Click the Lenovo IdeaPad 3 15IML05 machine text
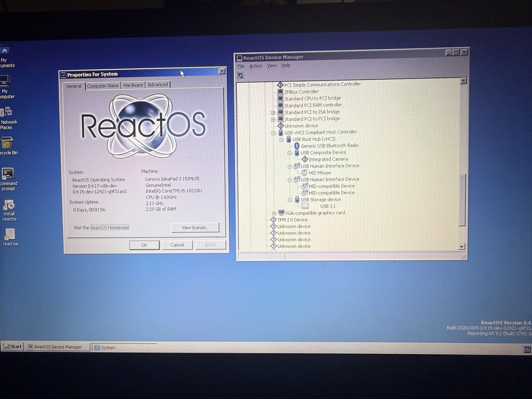Viewport: 532px width, 399px height. (172, 179)
